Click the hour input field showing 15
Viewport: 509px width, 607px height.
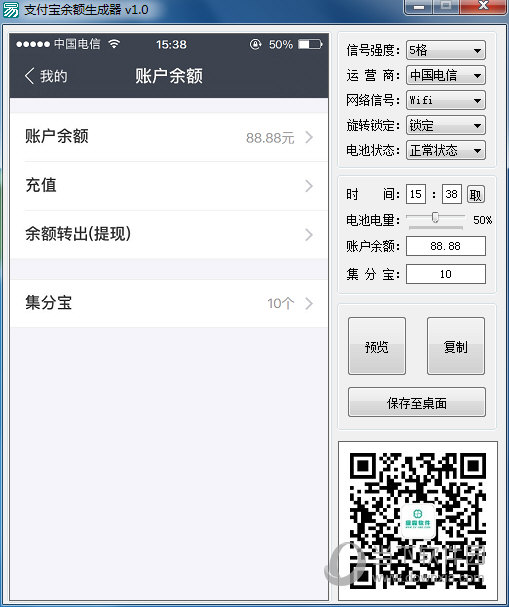coord(416,194)
